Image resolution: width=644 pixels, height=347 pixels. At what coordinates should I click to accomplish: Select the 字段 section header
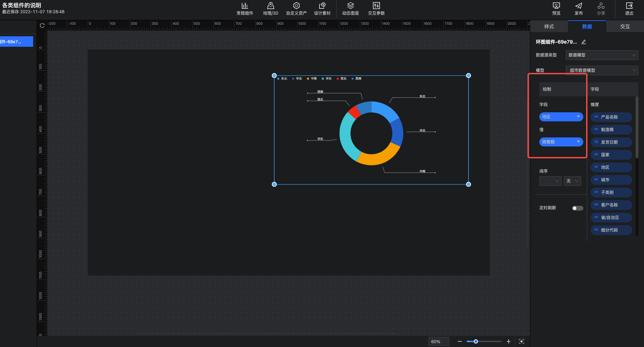coord(613,89)
